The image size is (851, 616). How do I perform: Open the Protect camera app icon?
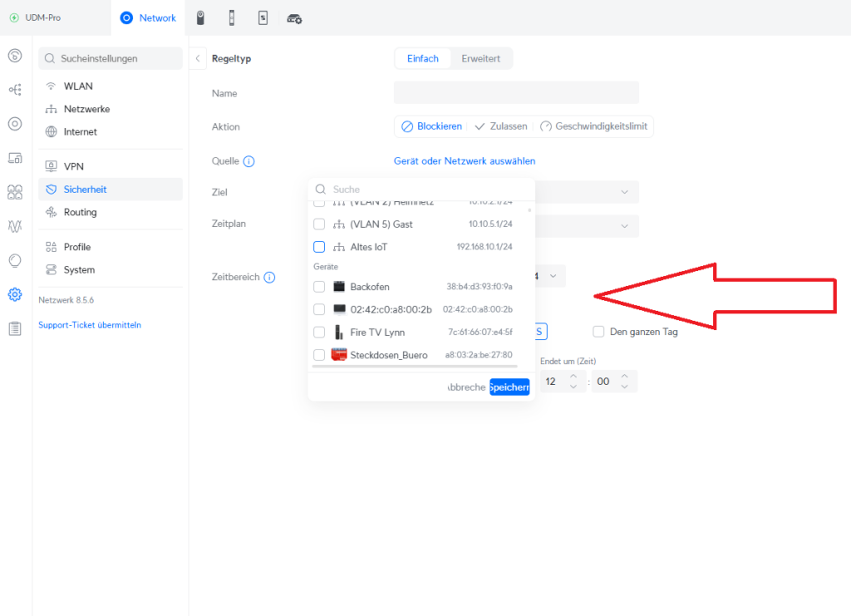(200, 17)
